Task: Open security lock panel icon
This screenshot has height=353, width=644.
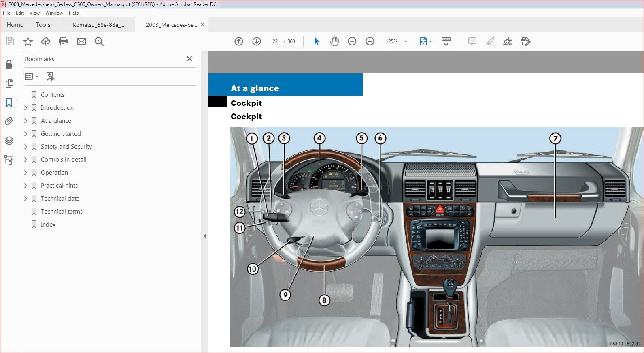Action: (9, 64)
